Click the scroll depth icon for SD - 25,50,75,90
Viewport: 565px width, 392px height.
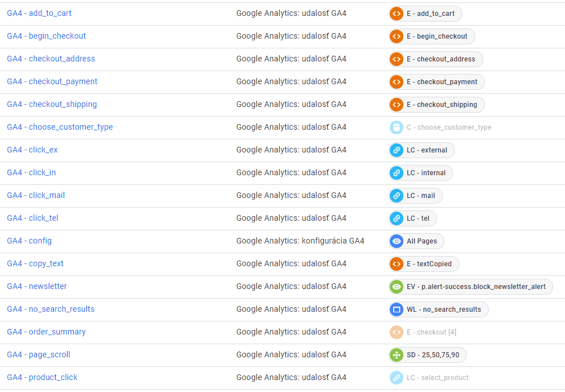point(397,355)
